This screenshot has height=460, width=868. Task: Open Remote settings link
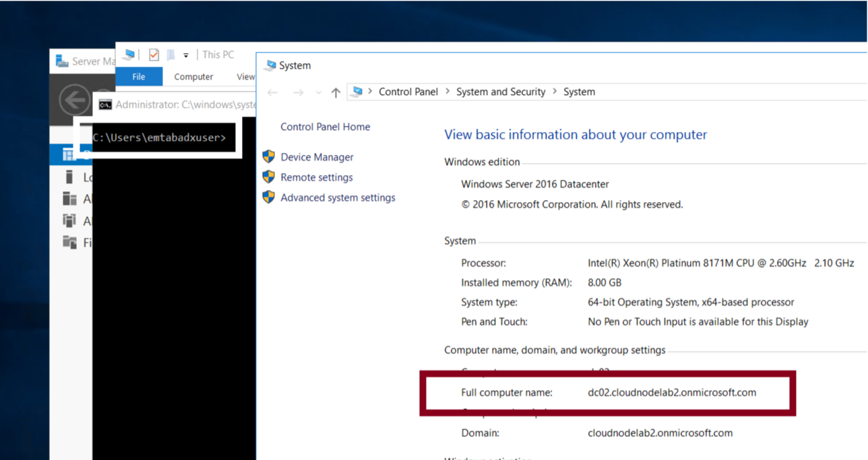[x=317, y=177]
